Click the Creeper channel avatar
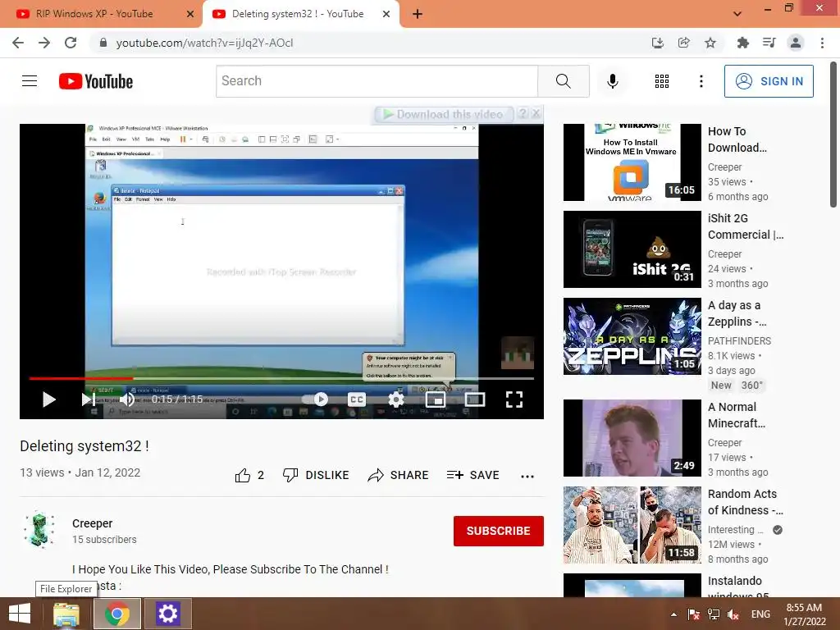This screenshot has width=840, height=630. pyautogui.click(x=39, y=531)
